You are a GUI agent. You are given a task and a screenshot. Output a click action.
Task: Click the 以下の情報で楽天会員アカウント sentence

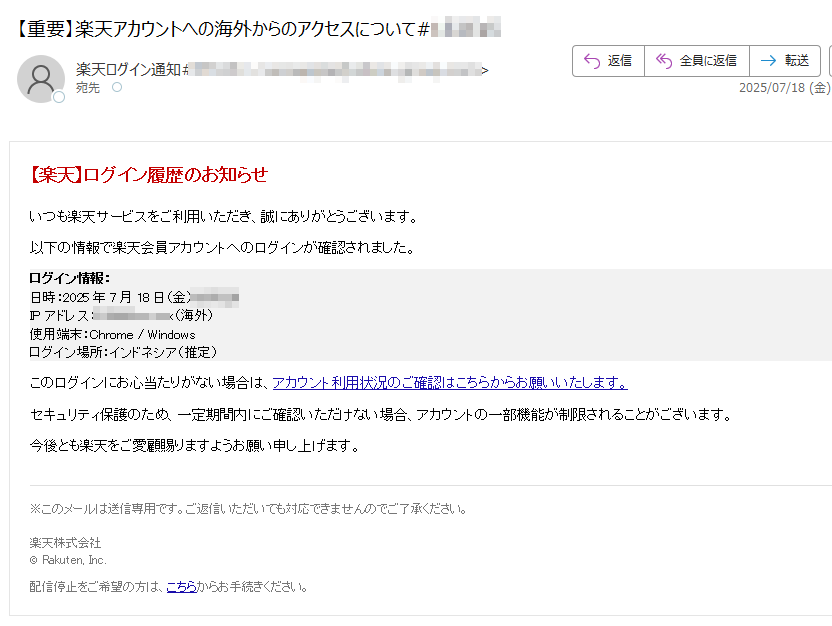[x=222, y=248]
